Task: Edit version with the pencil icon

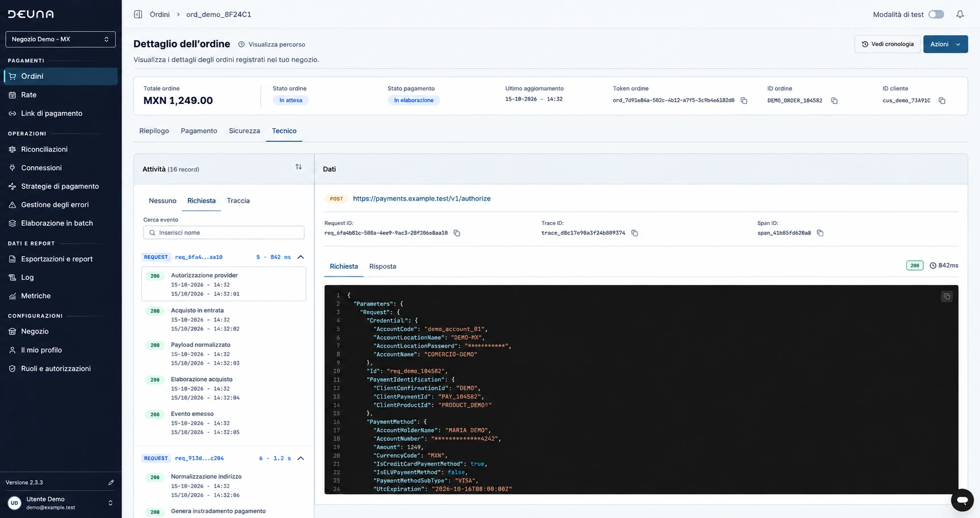Action: click(x=111, y=482)
